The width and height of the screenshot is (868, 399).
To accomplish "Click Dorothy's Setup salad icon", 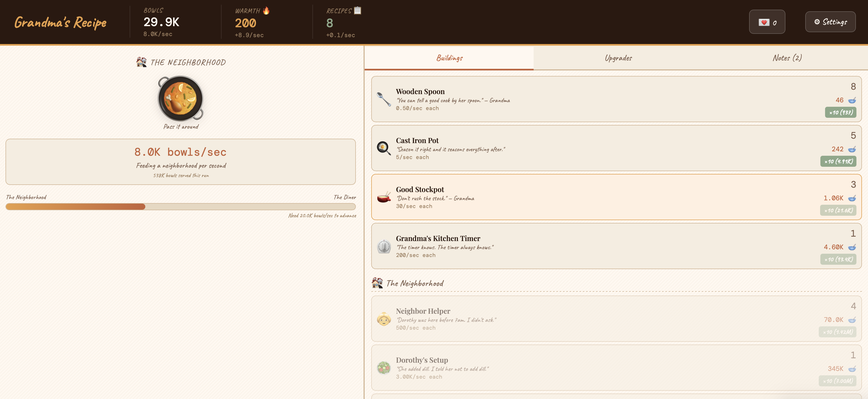I will [384, 368].
